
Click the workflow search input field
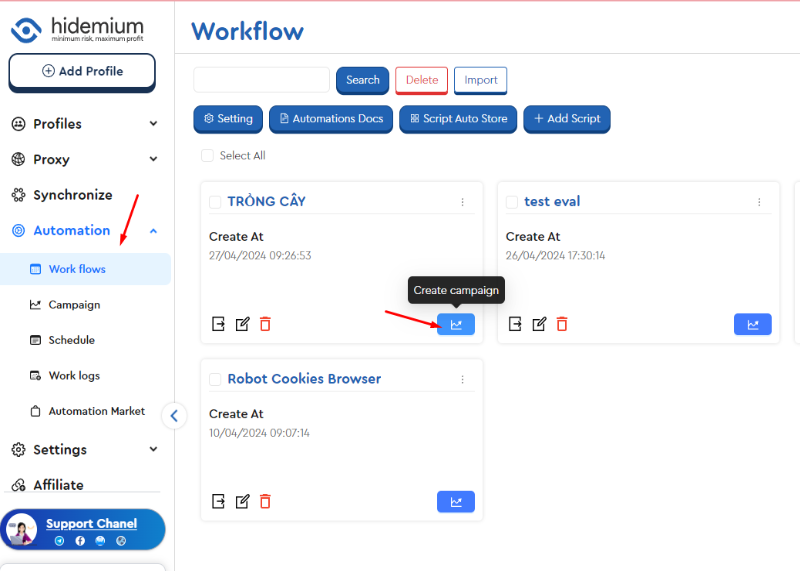pos(261,80)
